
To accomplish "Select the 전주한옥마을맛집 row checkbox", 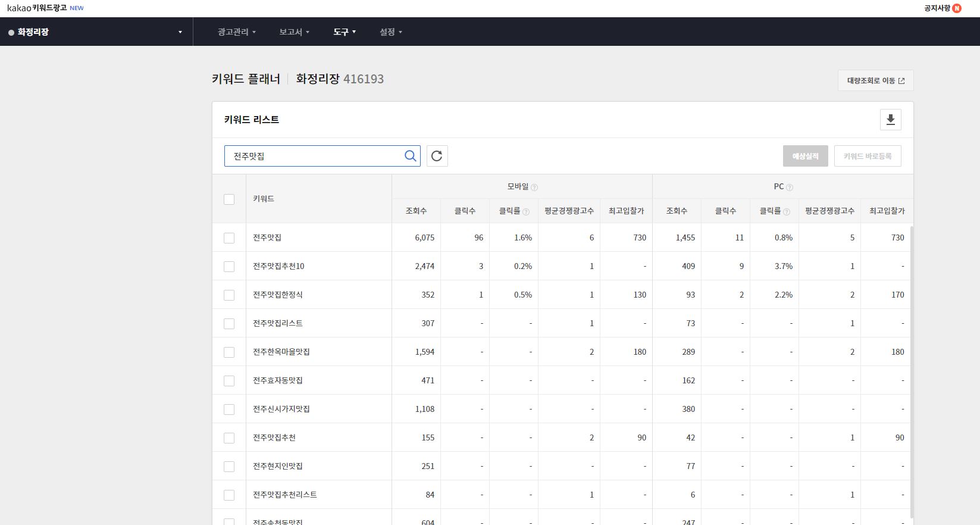I will pos(229,352).
